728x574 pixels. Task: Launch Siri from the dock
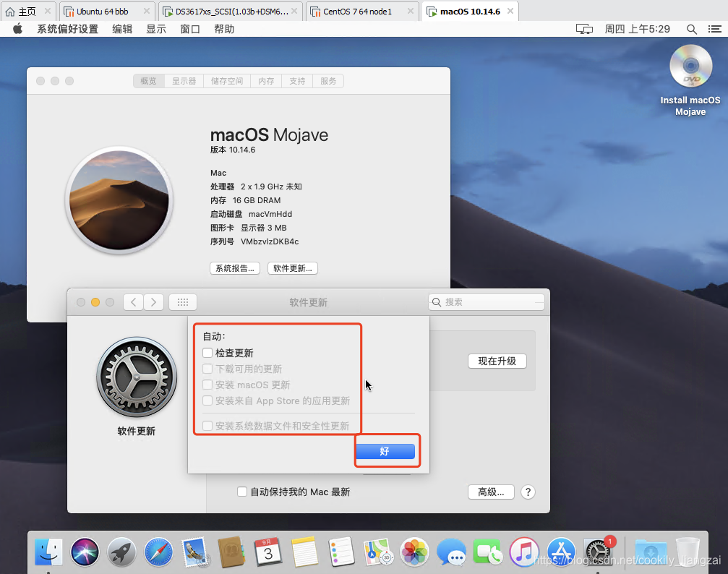[85, 552]
